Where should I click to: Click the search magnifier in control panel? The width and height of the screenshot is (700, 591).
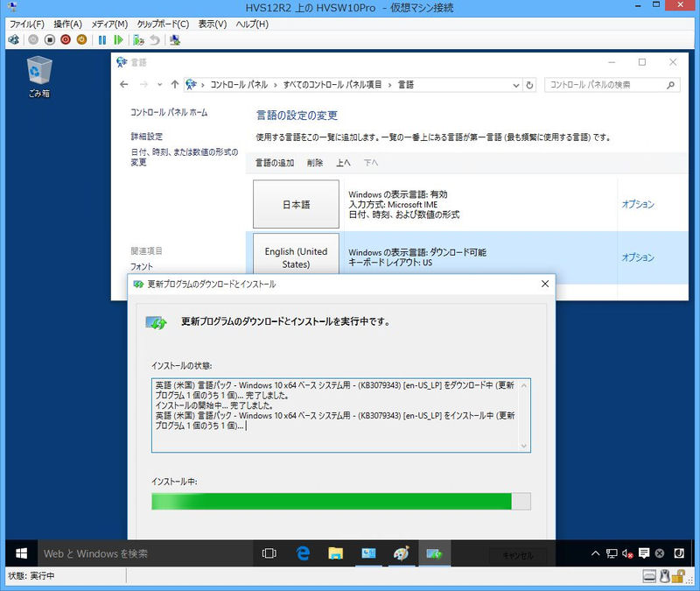coord(670,85)
